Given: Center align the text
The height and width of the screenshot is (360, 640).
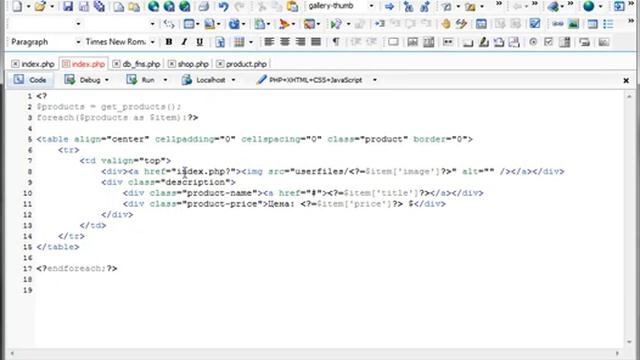Looking at the screenshot, I should pyautogui.click(x=284, y=42).
